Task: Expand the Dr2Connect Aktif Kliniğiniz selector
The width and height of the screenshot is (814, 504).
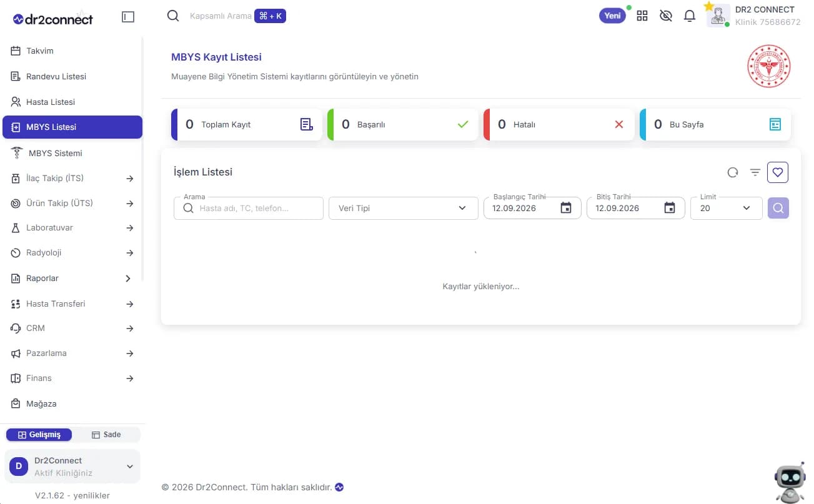Action: pyautogui.click(x=72, y=467)
